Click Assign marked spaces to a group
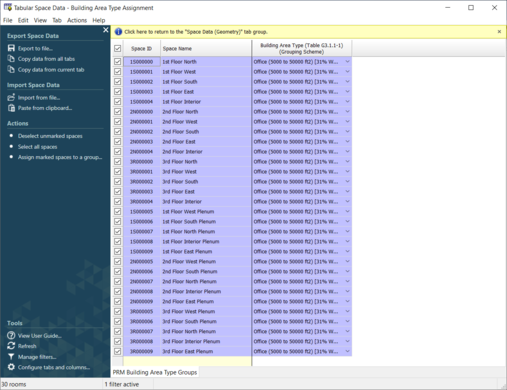Image resolution: width=507 pixels, height=390 pixels. (60, 157)
